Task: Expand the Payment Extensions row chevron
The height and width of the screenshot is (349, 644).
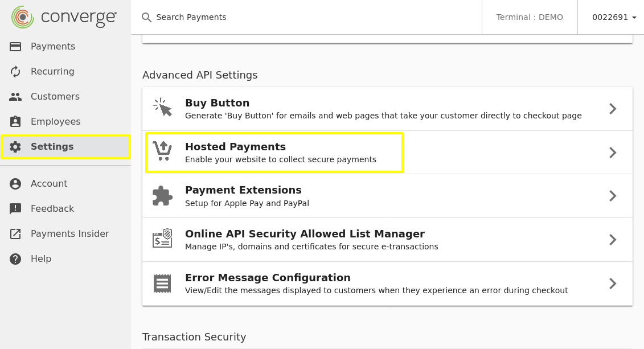Action: 613,196
